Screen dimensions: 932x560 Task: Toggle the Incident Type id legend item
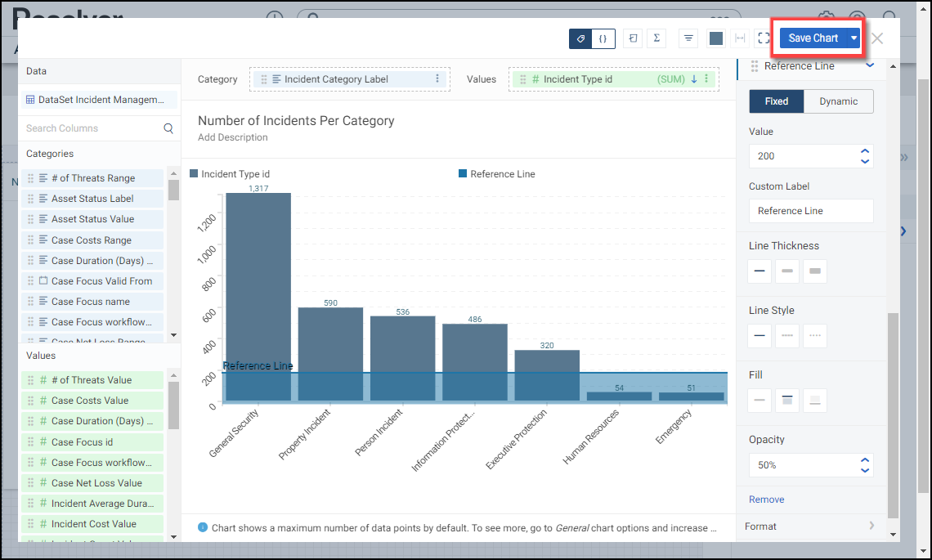point(230,174)
